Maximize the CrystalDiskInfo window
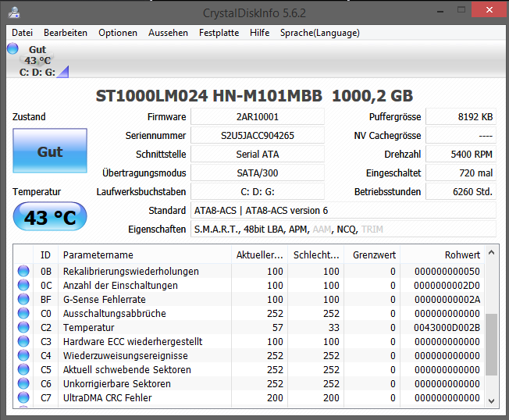 (x=461, y=10)
